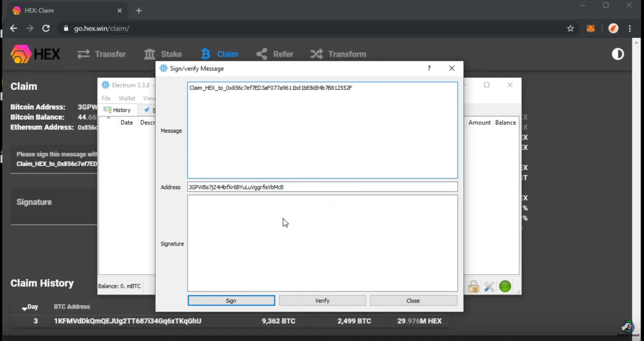Open the Transform page on HEX site

[x=338, y=54]
